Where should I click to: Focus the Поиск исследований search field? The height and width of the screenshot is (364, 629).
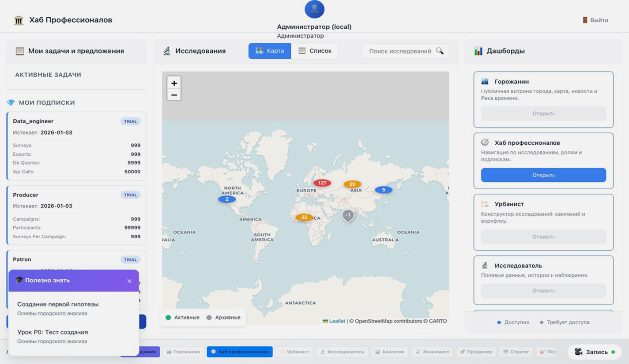[x=399, y=51]
